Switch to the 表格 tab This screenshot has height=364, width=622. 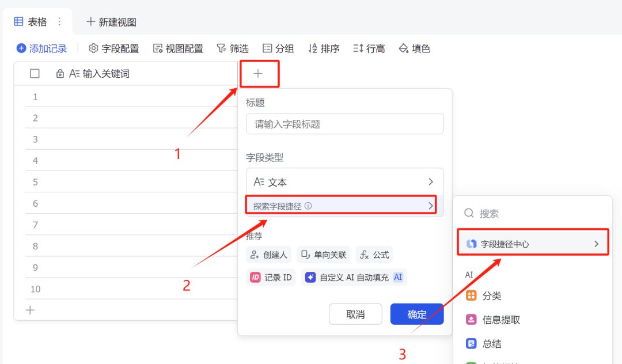31,21
